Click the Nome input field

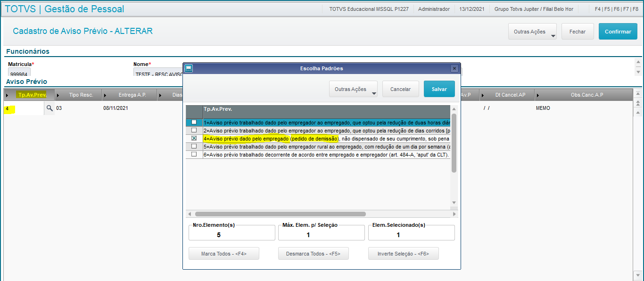point(158,72)
